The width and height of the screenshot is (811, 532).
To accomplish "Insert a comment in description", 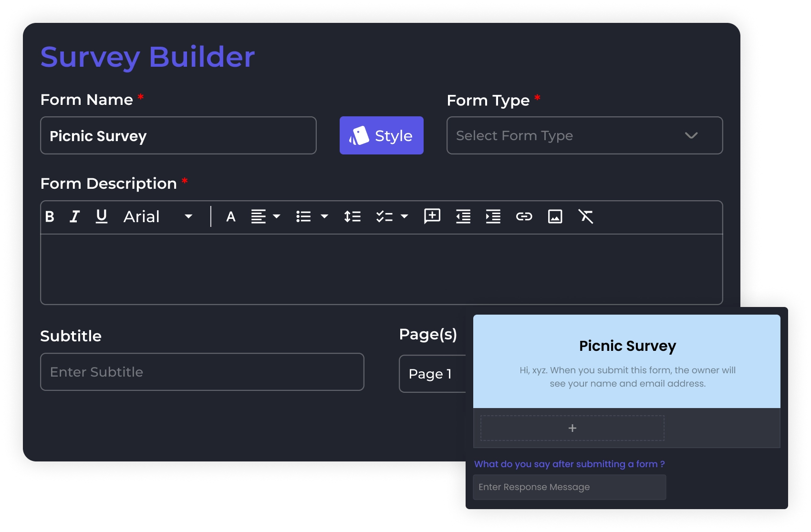I will (x=432, y=216).
